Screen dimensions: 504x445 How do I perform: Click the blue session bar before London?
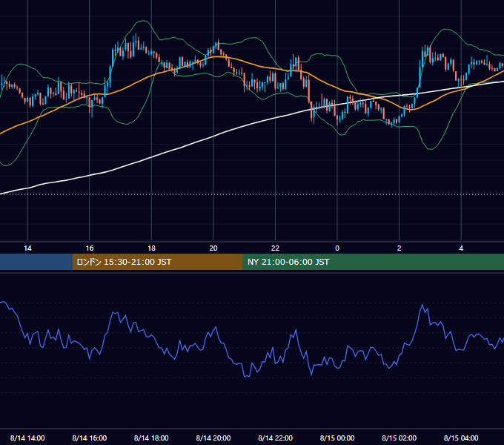36,262
